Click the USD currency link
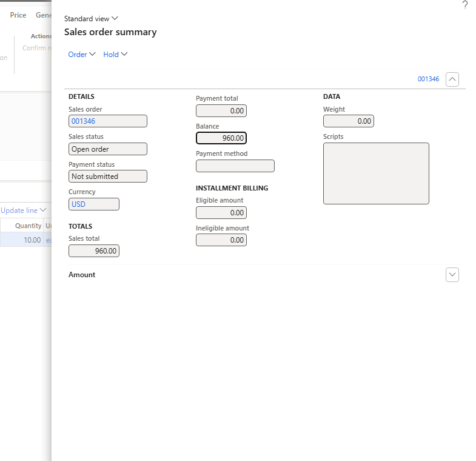Viewport: 476px width, 461px height. click(x=78, y=204)
